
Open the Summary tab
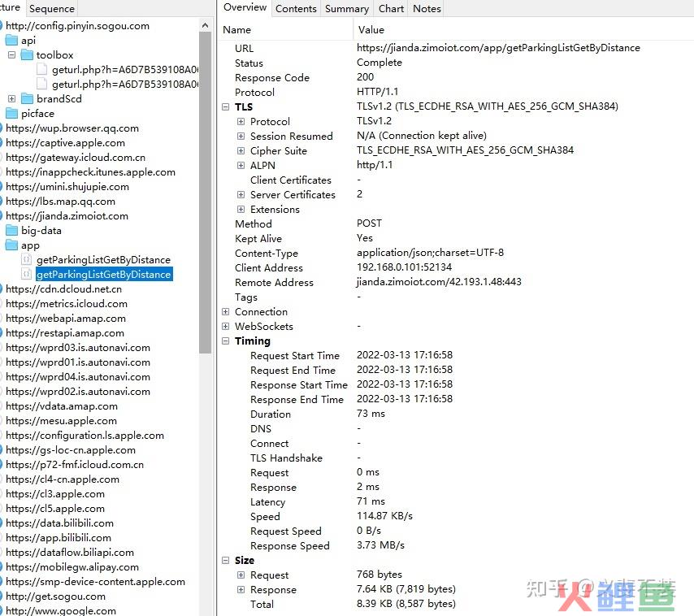click(x=347, y=9)
